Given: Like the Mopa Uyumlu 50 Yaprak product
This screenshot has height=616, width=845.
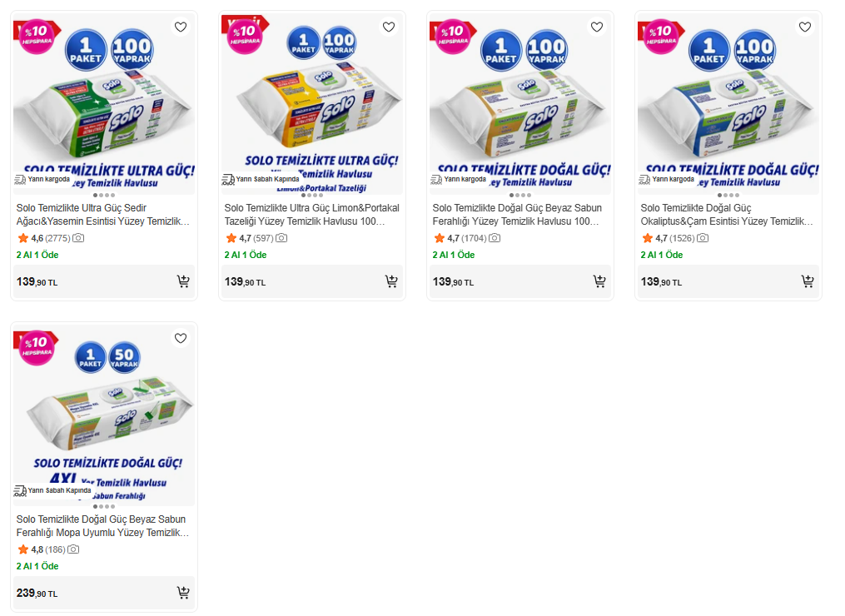Looking at the screenshot, I should pyautogui.click(x=181, y=339).
